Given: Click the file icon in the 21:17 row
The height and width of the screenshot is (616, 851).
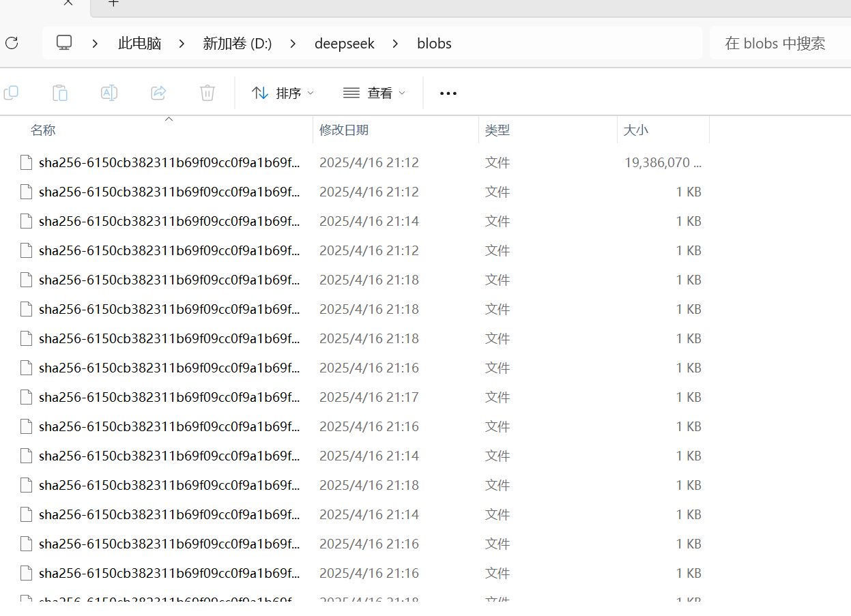Looking at the screenshot, I should pos(27,397).
